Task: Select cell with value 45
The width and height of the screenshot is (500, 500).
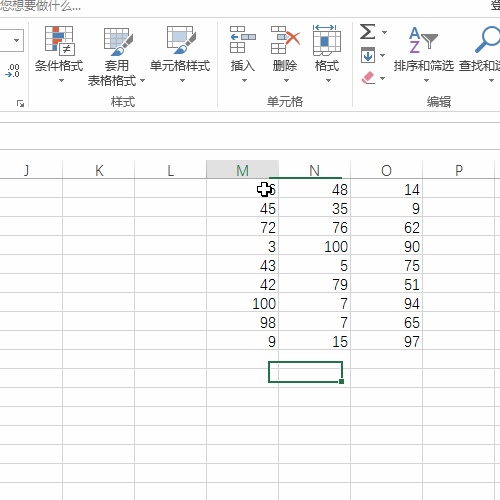Action: point(242,208)
